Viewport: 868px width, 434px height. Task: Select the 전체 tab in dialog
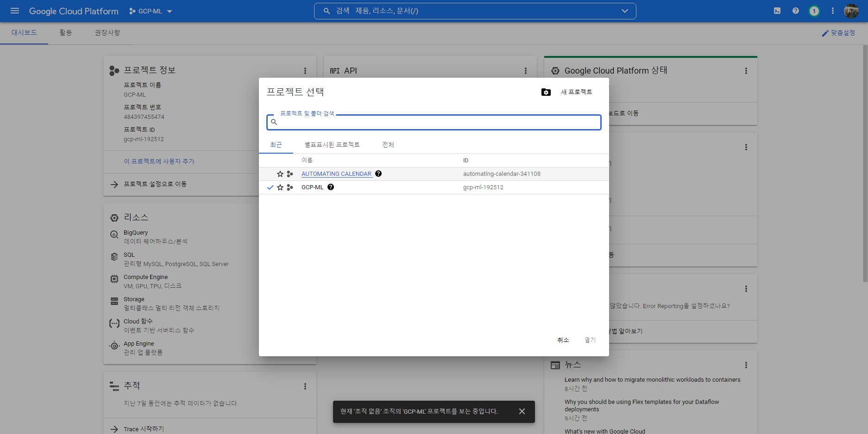388,145
